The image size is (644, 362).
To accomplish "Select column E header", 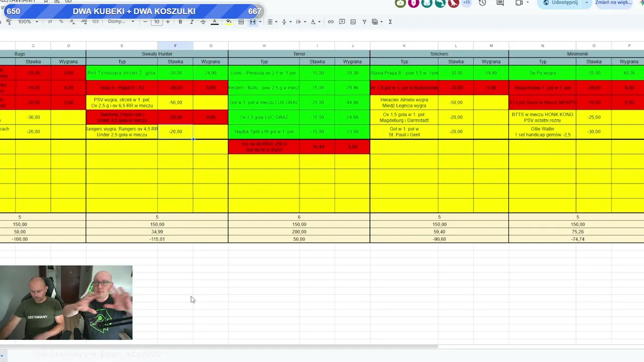I will click(x=122, y=46).
